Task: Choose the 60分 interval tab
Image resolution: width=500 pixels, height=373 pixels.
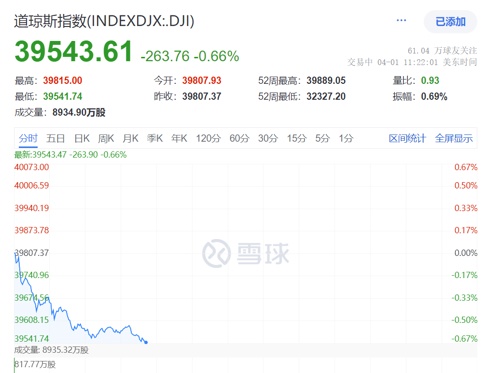Action: coord(239,138)
